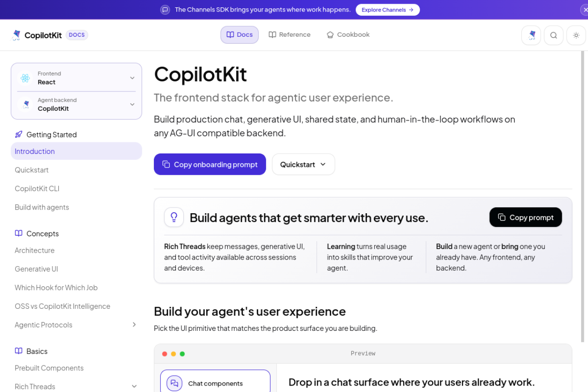Click Explore Channels button

click(388, 10)
